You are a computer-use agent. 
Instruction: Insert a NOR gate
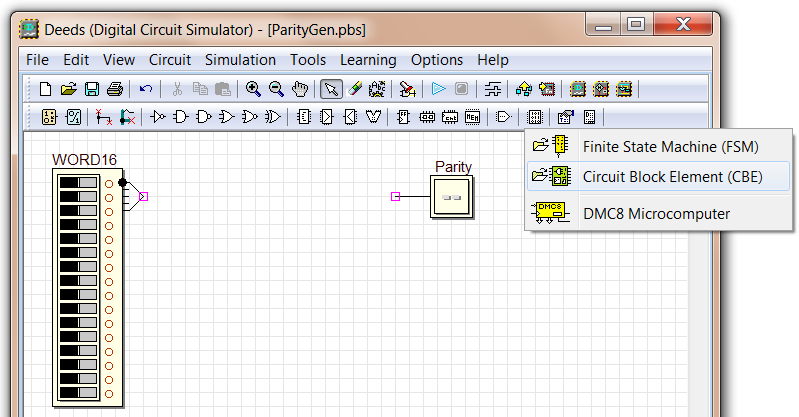tap(250, 117)
